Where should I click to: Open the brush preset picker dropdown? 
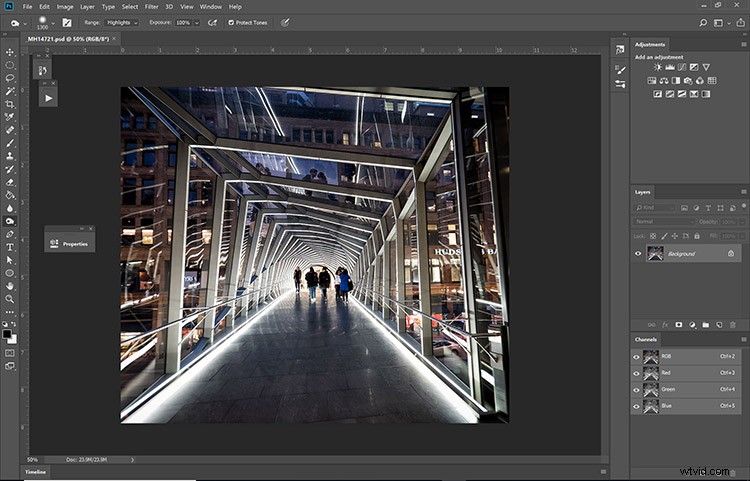click(x=53, y=22)
